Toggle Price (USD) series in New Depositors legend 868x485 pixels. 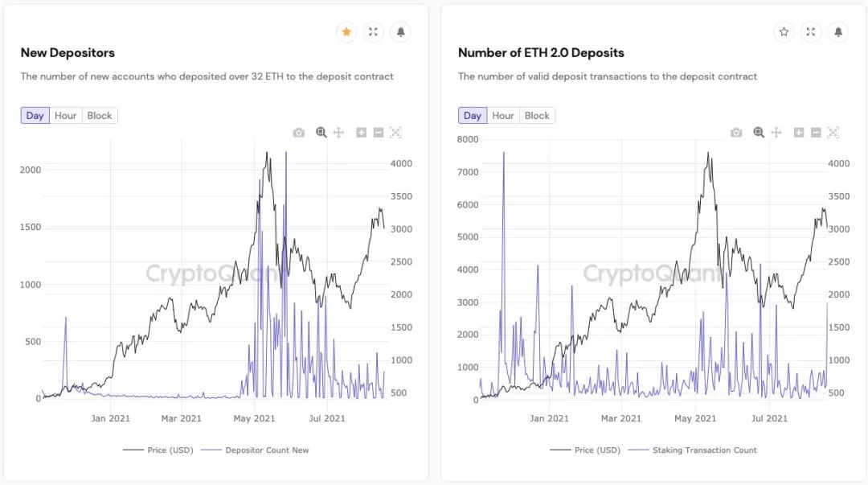point(158,450)
